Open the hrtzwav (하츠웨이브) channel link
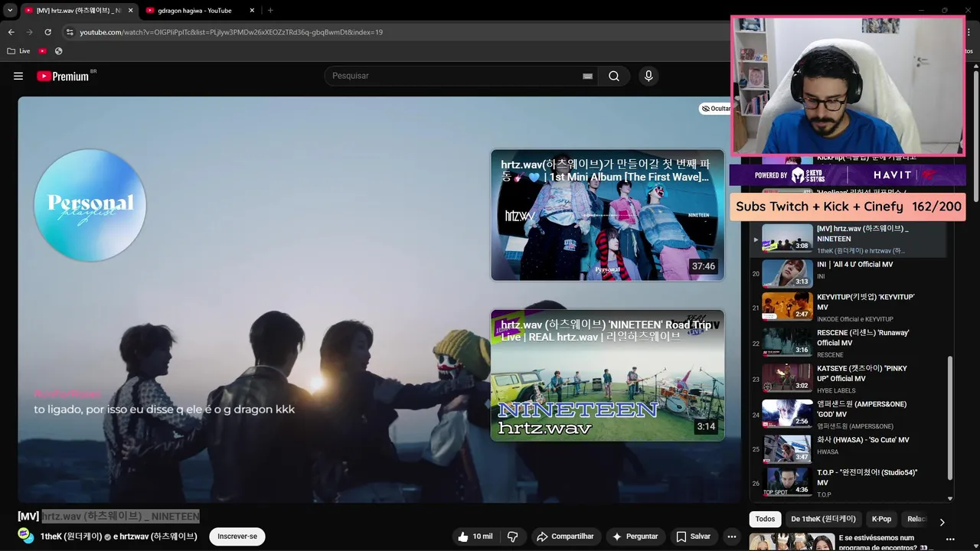Image resolution: width=980 pixels, height=551 pixels. tap(160, 536)
